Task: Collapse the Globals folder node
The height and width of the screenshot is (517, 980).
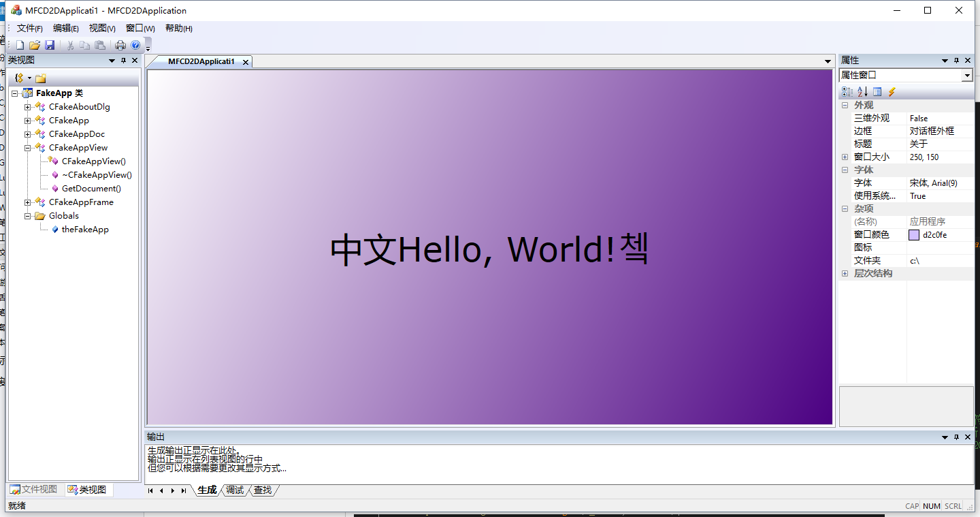Action: [28, 216]
